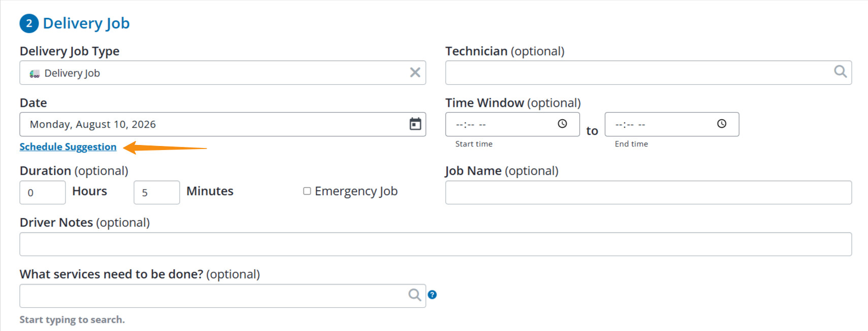Open the calendar date picker icon
The width and height of the screenshot is (868, 331).
click(415, 124)
